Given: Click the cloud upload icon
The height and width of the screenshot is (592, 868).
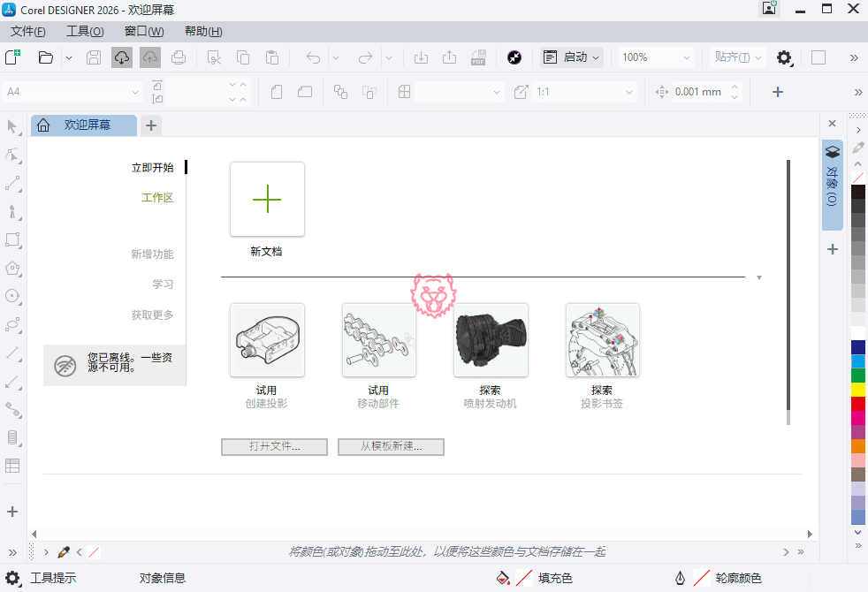Looking at the screenshot, I should [150, 57].
